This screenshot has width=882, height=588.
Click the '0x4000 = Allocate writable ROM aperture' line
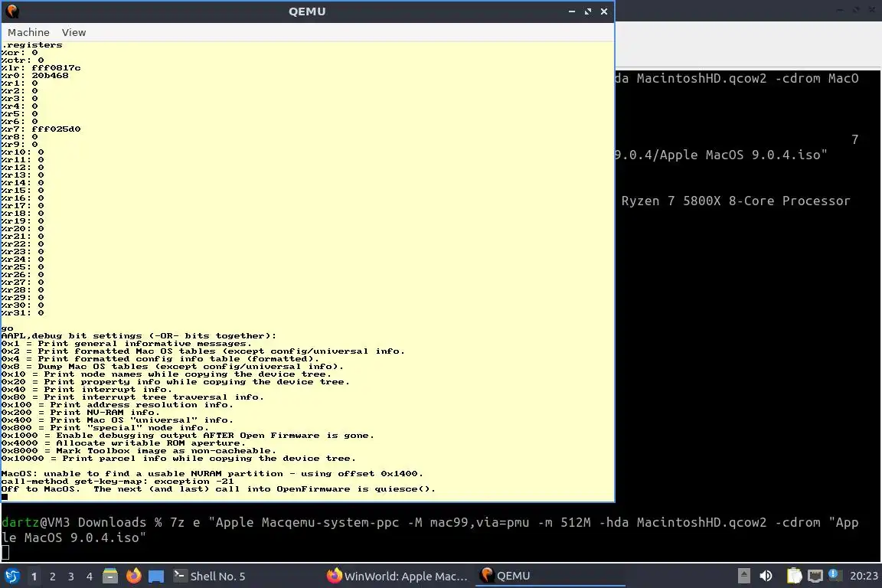click(x=123, y=443)
